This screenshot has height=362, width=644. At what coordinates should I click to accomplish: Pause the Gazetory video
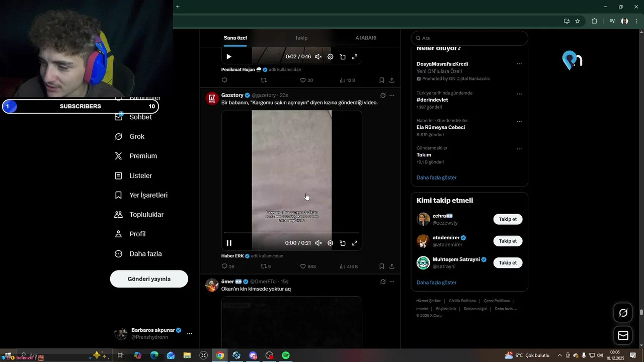(x=229, y=243)
